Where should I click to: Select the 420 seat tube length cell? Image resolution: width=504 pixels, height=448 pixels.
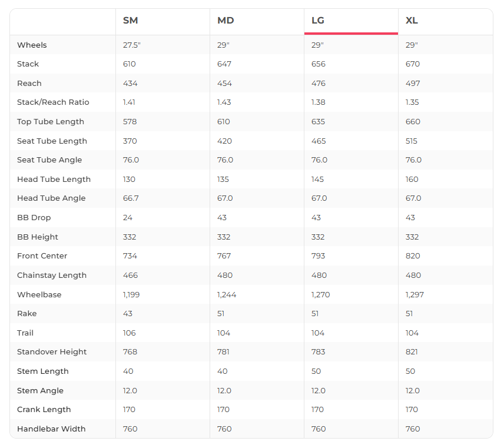click(x=224, y=141)
